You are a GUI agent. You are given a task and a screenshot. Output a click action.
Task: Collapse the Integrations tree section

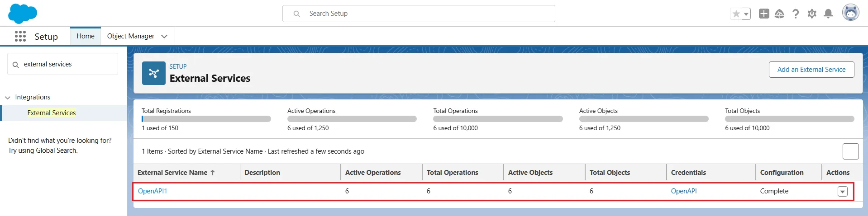8,98
